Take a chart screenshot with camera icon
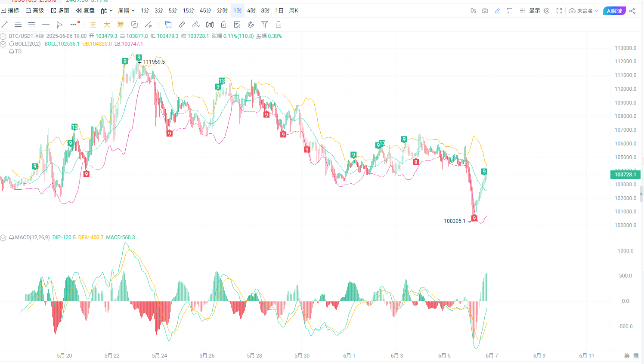 point(485,10)
